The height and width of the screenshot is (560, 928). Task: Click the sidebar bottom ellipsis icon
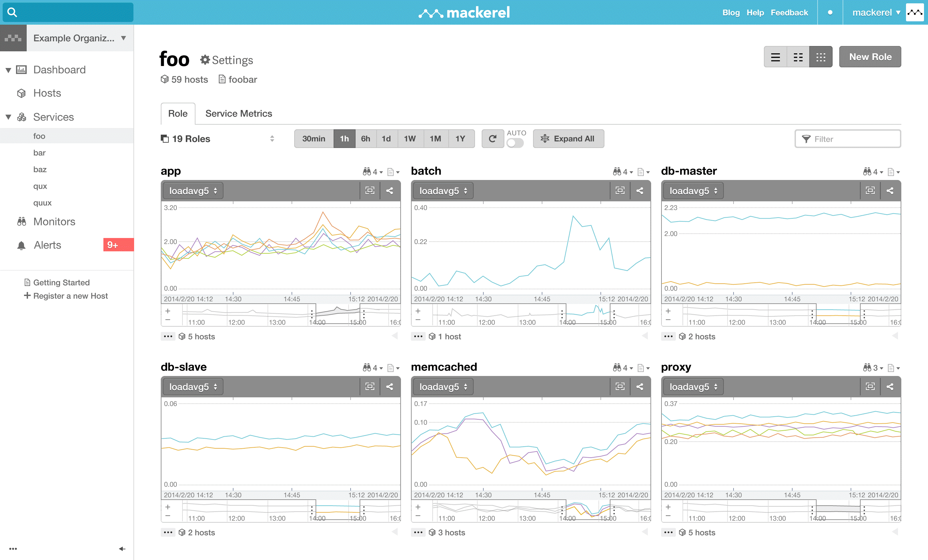click(13, 549)
